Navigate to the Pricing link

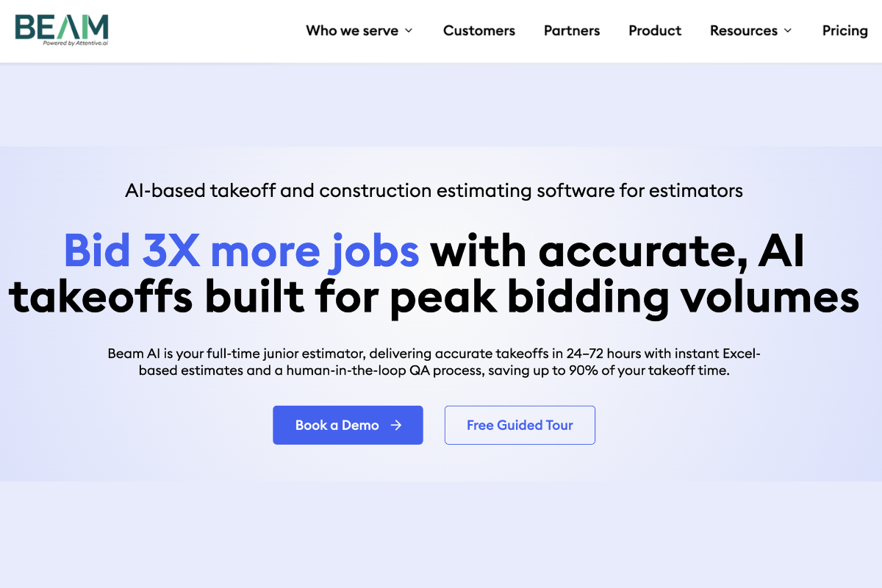pyautogui.click(x=845, y=31)
